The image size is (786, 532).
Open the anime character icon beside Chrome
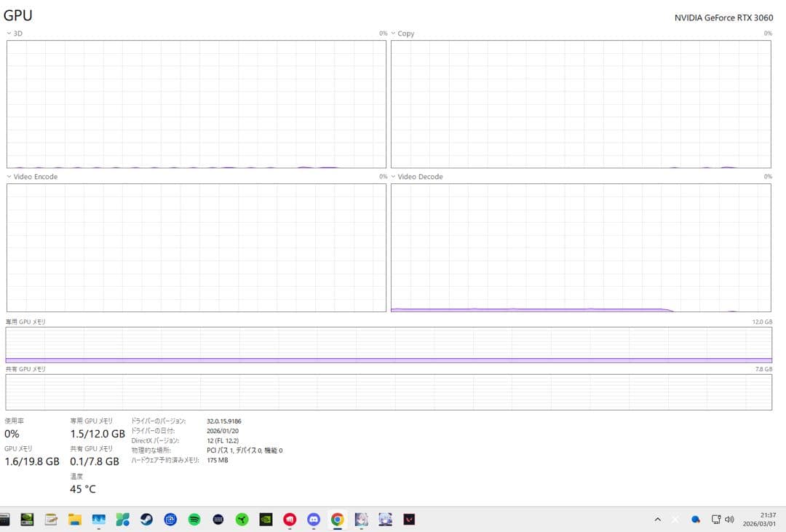click(362, 520)
